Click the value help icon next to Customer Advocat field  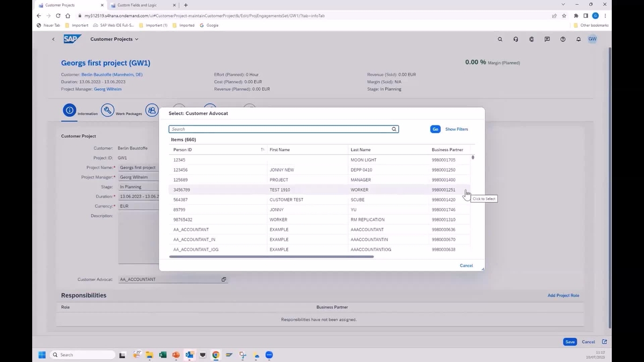click(x=224, y=279)
